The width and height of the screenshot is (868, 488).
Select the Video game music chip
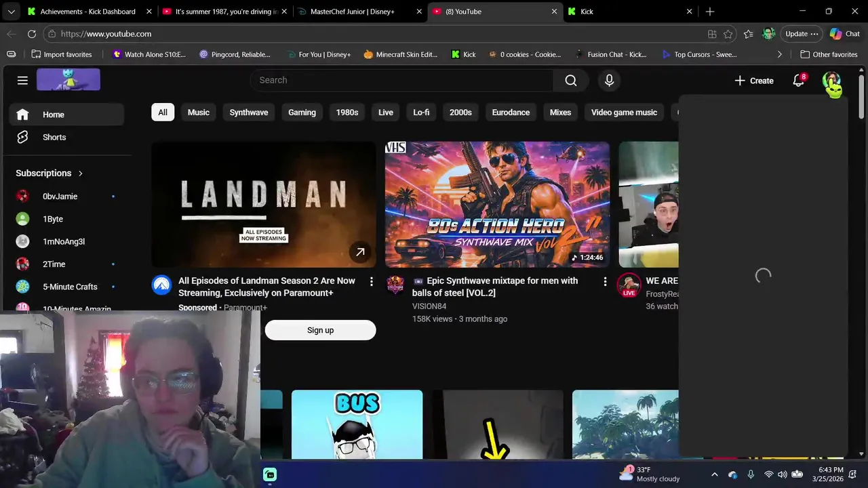pos(624,113)
